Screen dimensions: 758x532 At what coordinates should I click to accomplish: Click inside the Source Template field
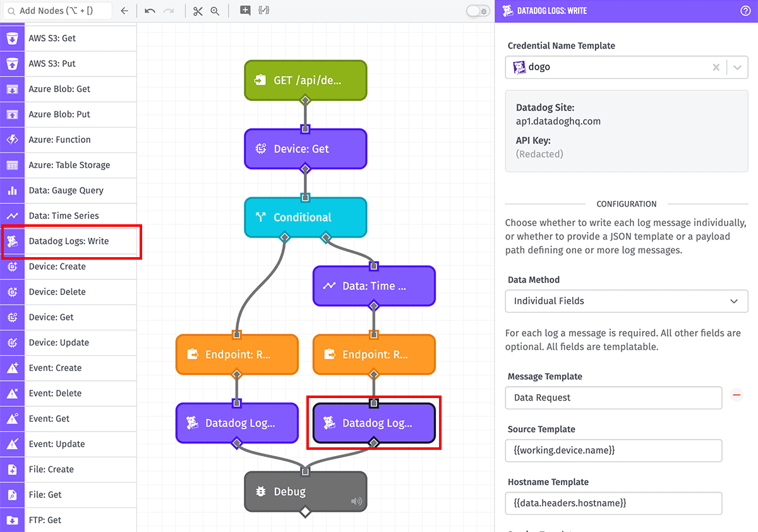(x=613, y=450)
